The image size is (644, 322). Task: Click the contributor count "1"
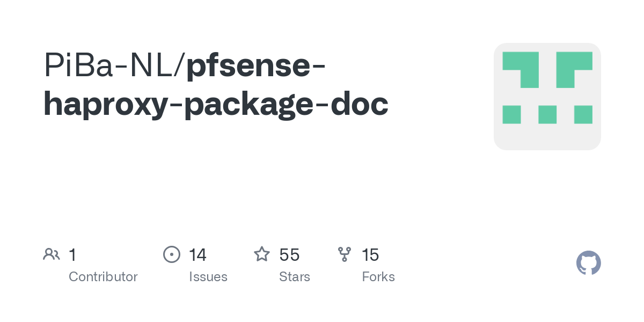click(72, 254)
